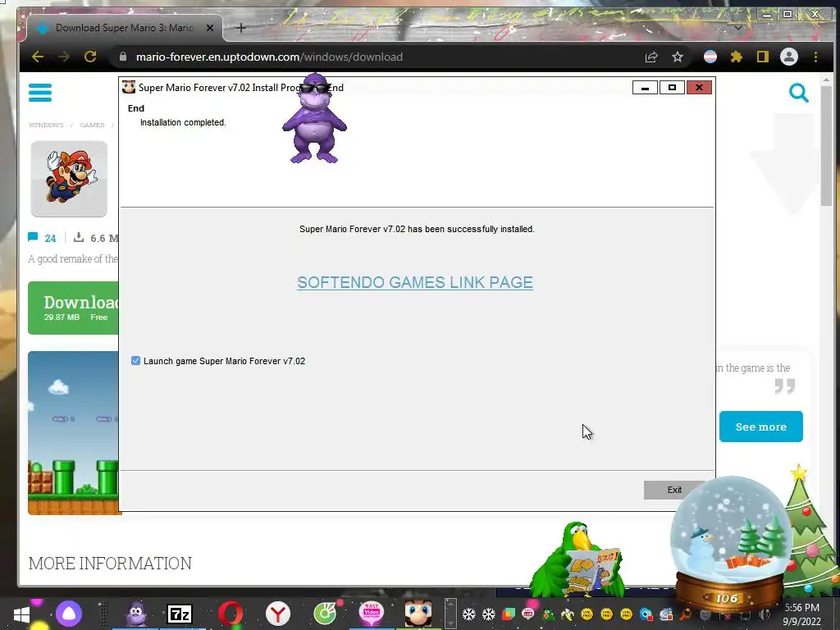Open the Mario installer taskbar icon

point(418,614)
